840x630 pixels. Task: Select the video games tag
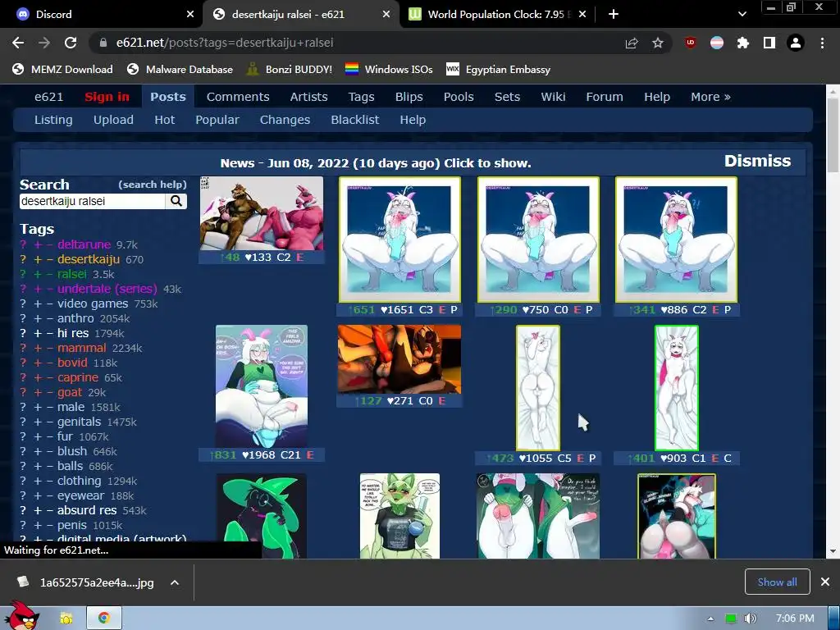pyautogui.click(x=93, y=304)
